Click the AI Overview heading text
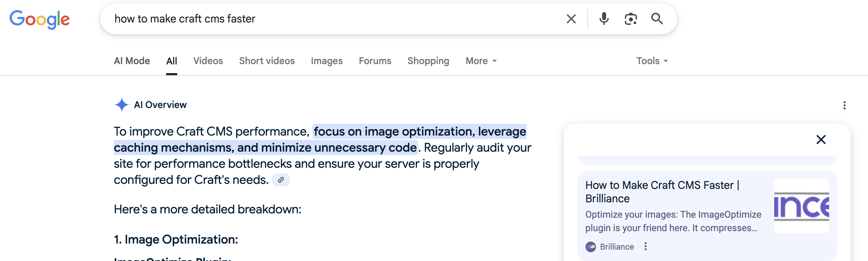The height and width of the screenshot is (261, 868). [x=160, y=105]
